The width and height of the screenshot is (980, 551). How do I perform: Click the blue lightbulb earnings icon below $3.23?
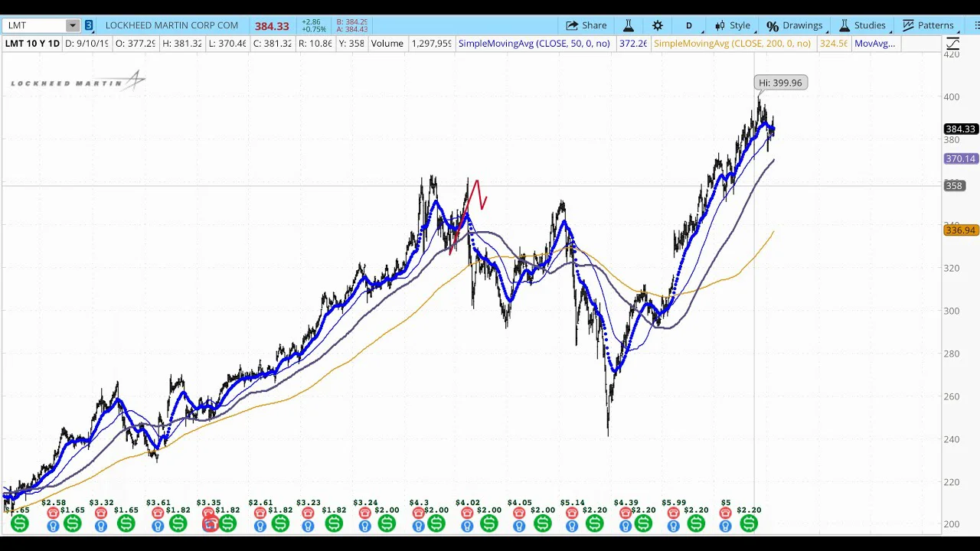(x=308, y=526)
